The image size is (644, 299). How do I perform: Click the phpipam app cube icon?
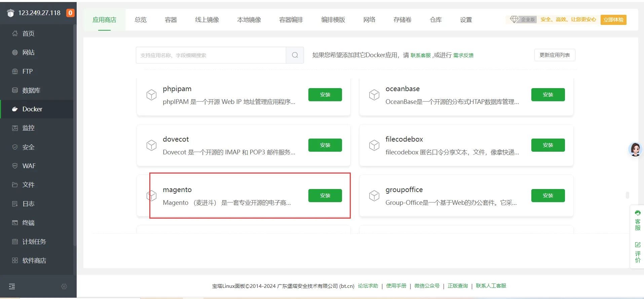151,95
